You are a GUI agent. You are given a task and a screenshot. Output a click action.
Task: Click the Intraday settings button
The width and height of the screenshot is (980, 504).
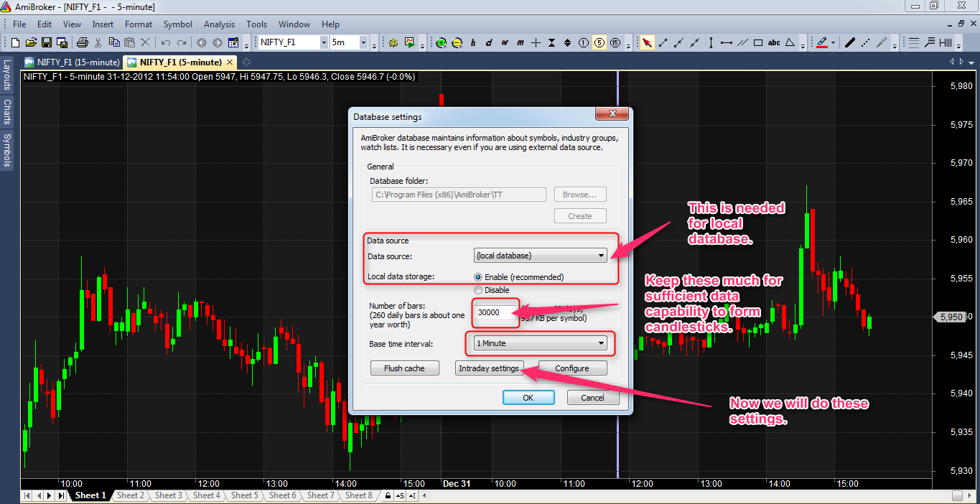(x=488, y=368)
